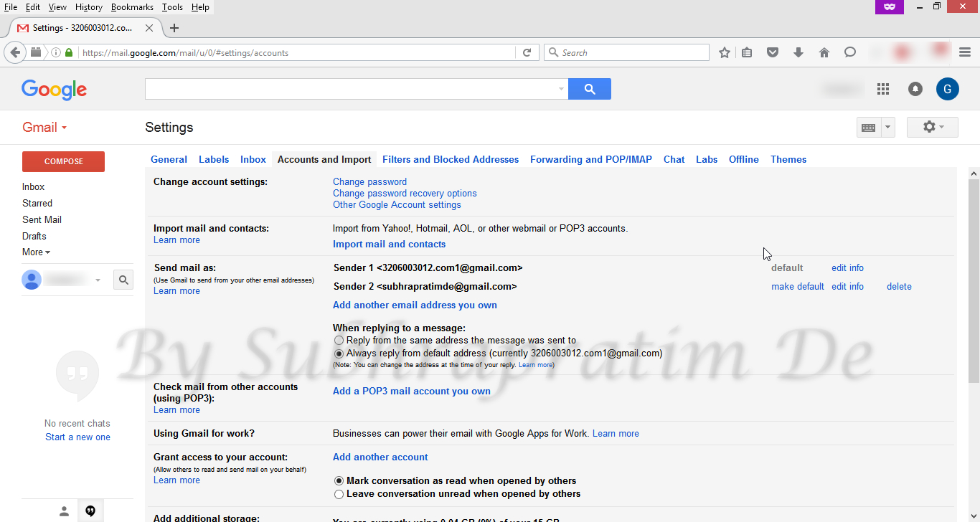This screenshot has height=522, width=980.
Task: Open the downloads arrow icon
Action: point(798,52)
